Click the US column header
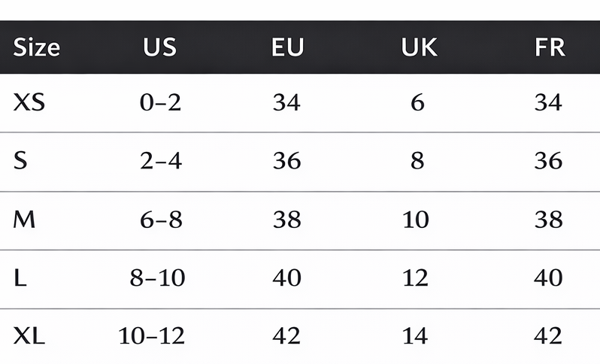The image size is (600, 364). pos(159,47)
